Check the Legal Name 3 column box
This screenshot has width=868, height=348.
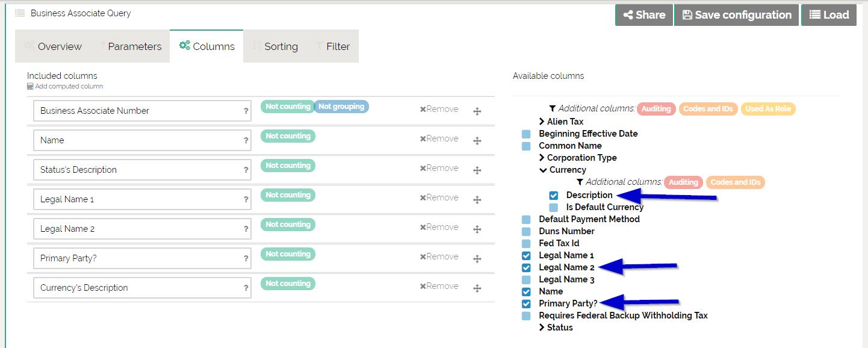coord(526,279)
